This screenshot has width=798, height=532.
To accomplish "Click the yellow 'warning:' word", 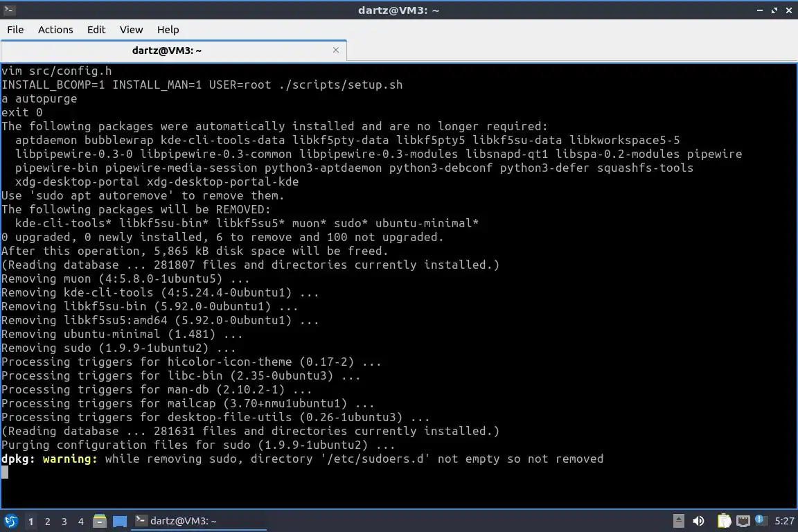I will (x=70, y=459).
